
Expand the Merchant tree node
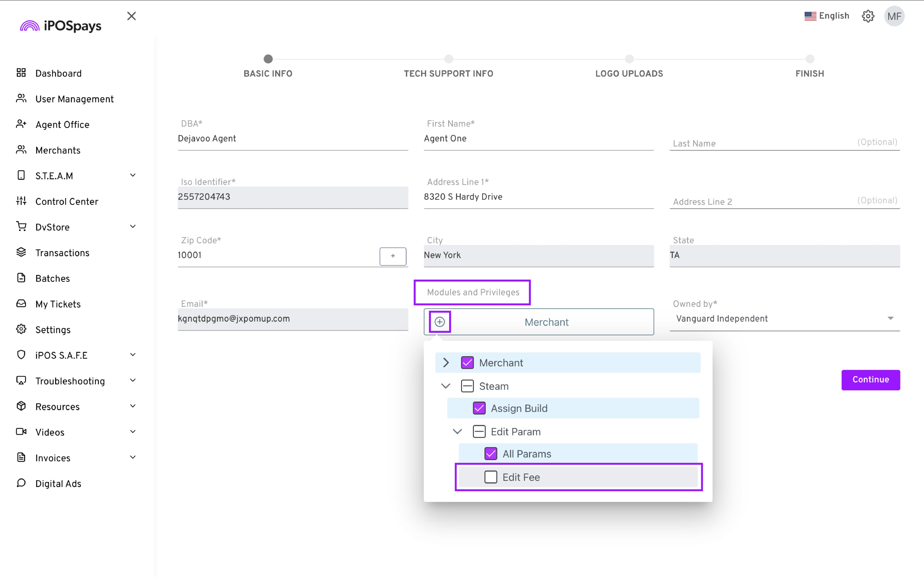pos(446,363)
